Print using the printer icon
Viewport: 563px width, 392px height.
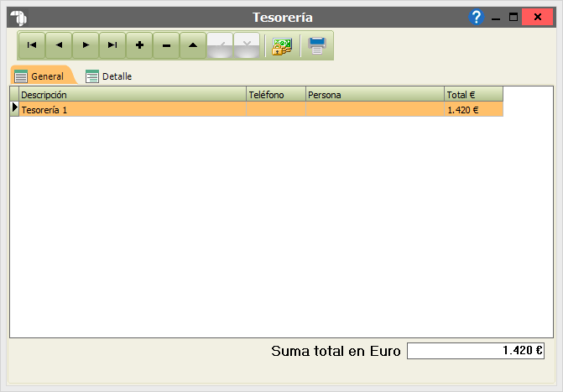point(316,45)
